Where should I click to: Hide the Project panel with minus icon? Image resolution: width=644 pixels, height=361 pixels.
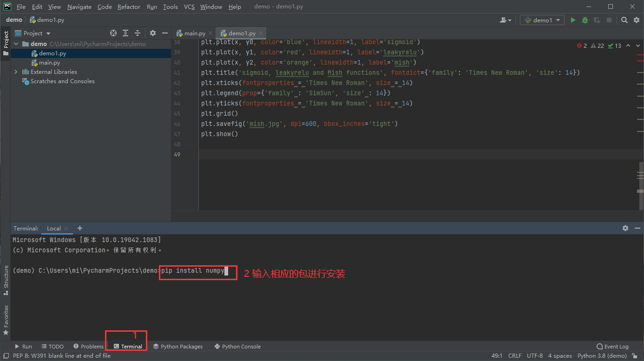tap(164, 33)
